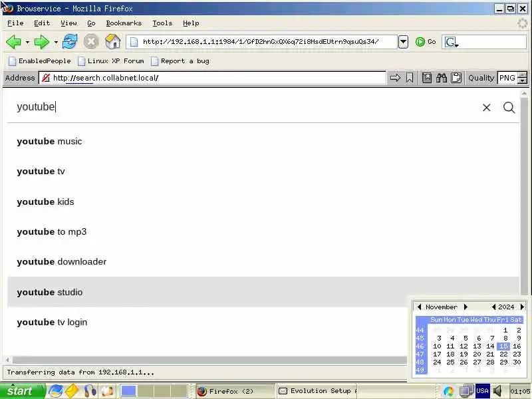The width and height of the screenshot is (532, 399).
Task: Click the USA keyboard layout indicator
Action: tap(482, 391)
